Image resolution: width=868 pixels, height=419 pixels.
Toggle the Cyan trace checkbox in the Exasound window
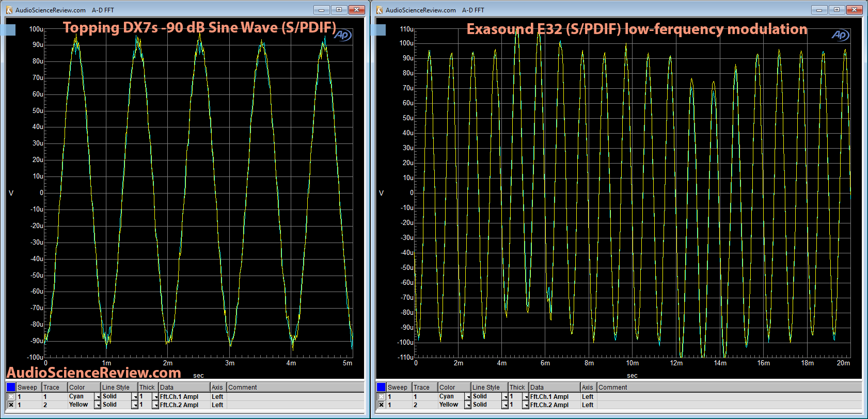point(381,397)
